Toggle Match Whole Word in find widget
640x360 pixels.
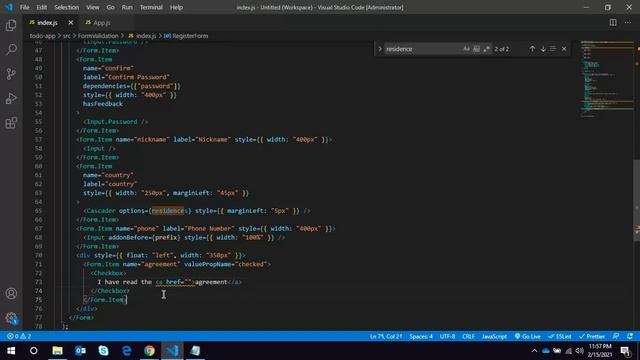pos(476,49)
